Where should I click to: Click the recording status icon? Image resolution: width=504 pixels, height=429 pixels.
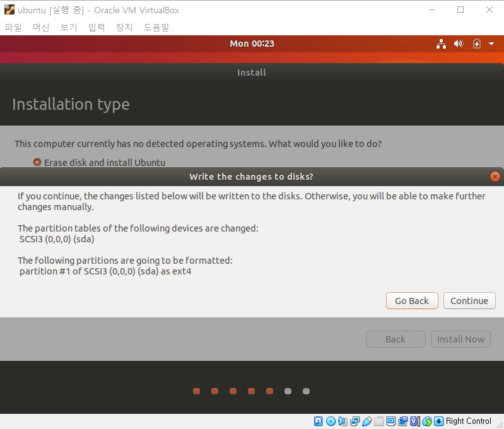coord(402,421)
